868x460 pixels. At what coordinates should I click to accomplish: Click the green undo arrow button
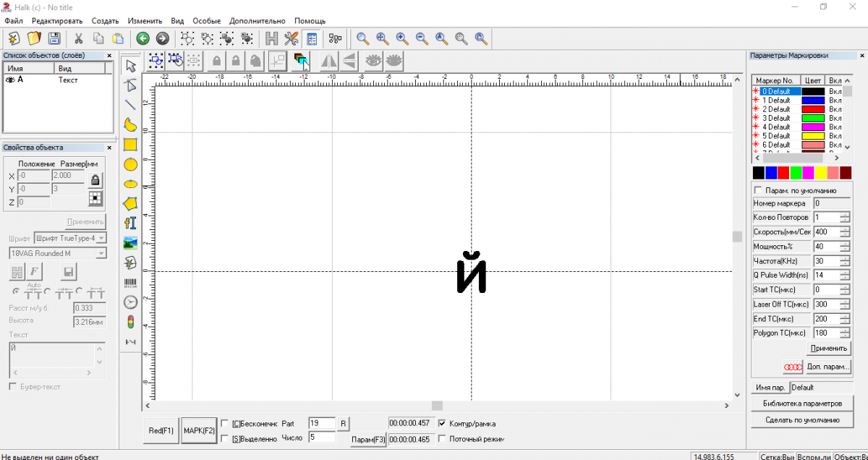point(142,38)
